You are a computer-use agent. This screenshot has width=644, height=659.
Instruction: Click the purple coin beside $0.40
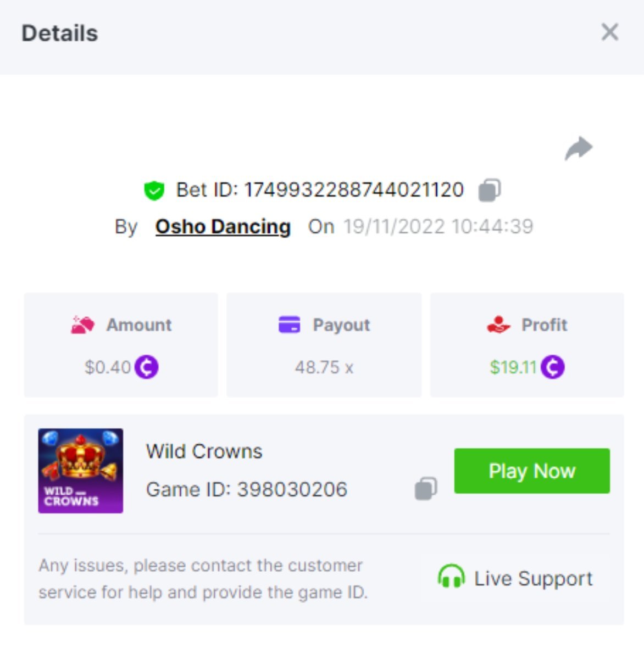pos(147,367)
